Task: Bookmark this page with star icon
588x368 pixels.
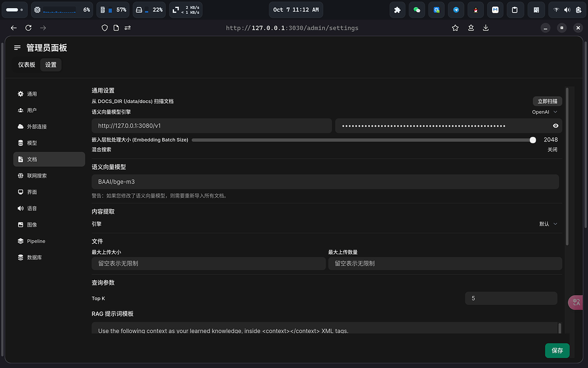Action: pos(455,28)
